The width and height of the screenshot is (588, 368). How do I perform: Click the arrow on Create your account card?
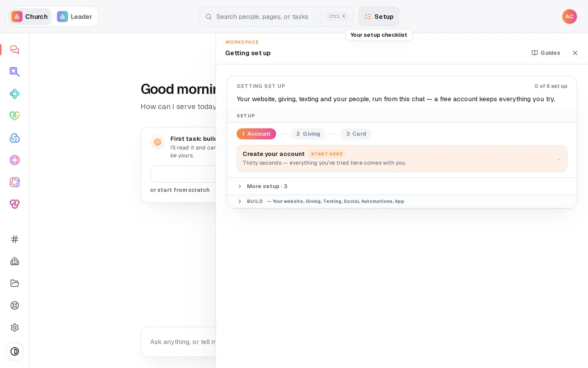(558, 159)
